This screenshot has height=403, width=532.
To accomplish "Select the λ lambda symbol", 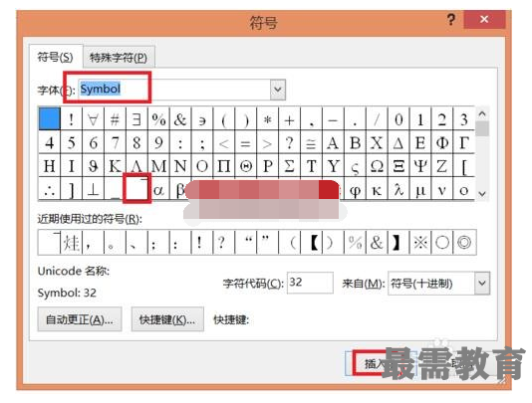I will point(399,189).
